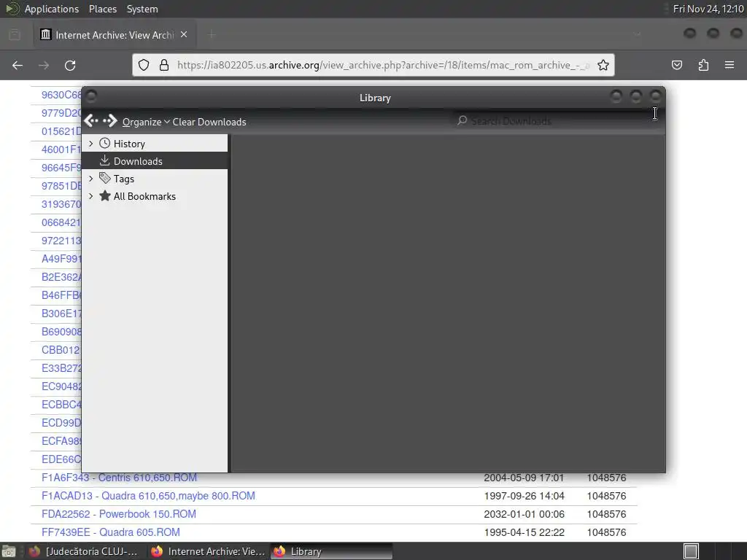
Task: Expand the All Bookmarks tree item
Action: point(91,196)
